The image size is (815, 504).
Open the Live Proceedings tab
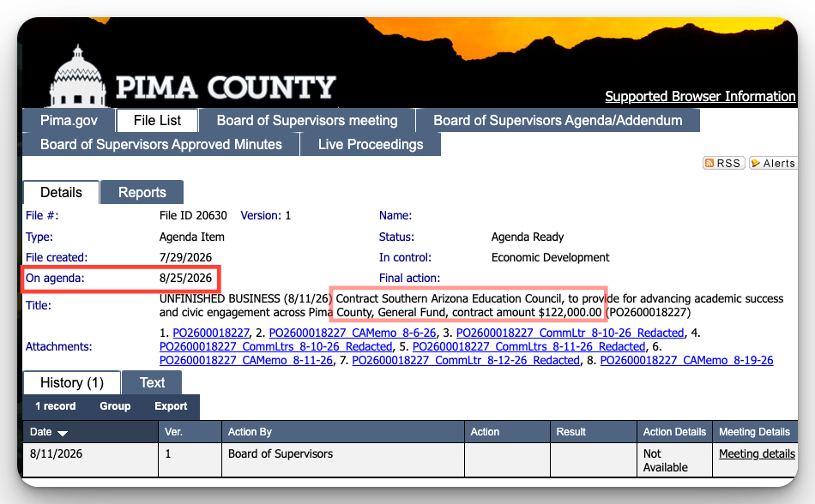pos(371,144)
